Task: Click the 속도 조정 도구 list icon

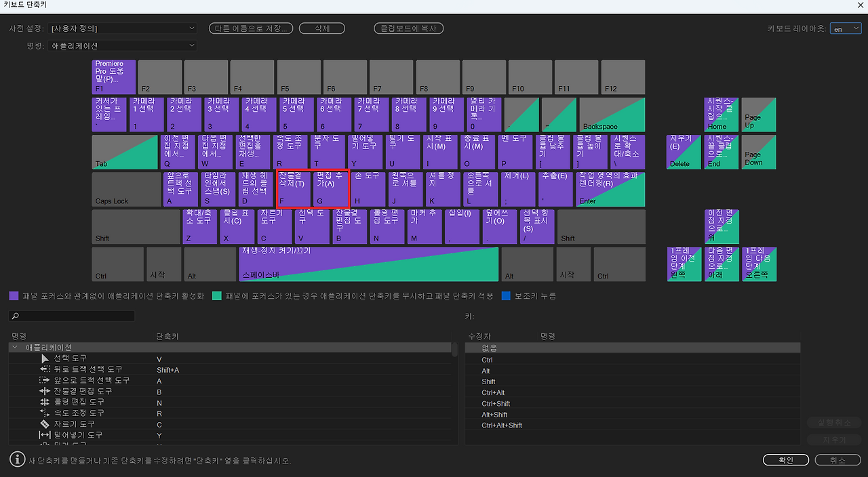Action: pos(45,413)
